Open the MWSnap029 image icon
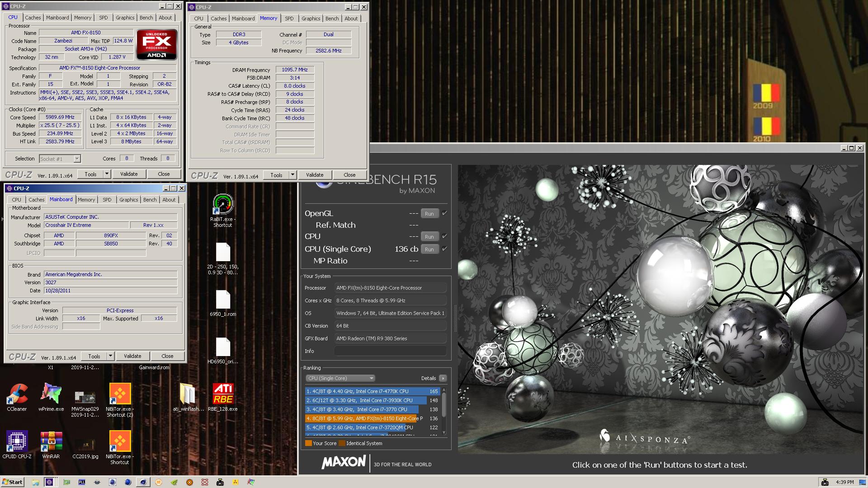868x488 pixels. point(85,400)
